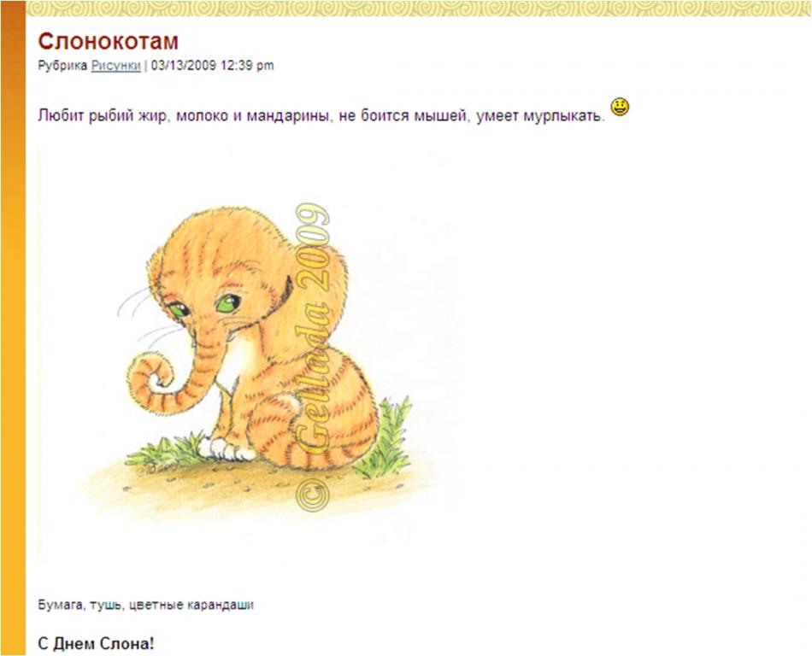
Task: Click the elephant-cat's green eye
Action: click(227, 303)
